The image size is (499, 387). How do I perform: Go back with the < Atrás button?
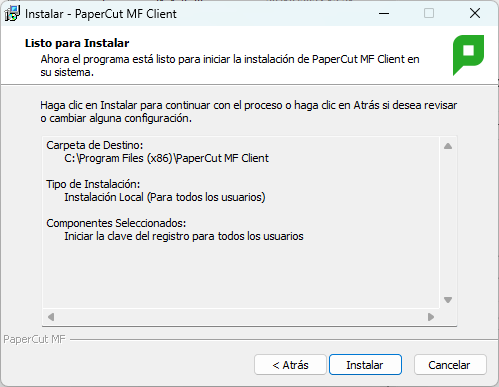[290, 365]
